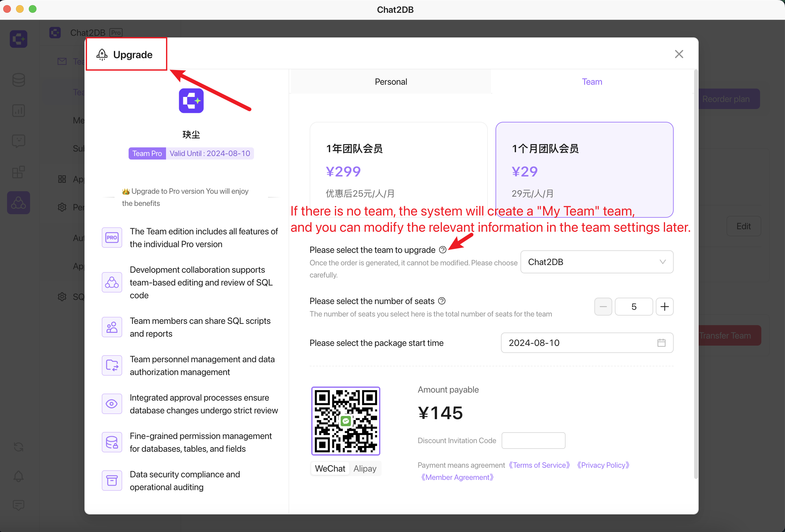Viewport: 785px width, 532px height.
Task: Click the Chat2DB avatar logo in dialog
Action: point(191,101)
